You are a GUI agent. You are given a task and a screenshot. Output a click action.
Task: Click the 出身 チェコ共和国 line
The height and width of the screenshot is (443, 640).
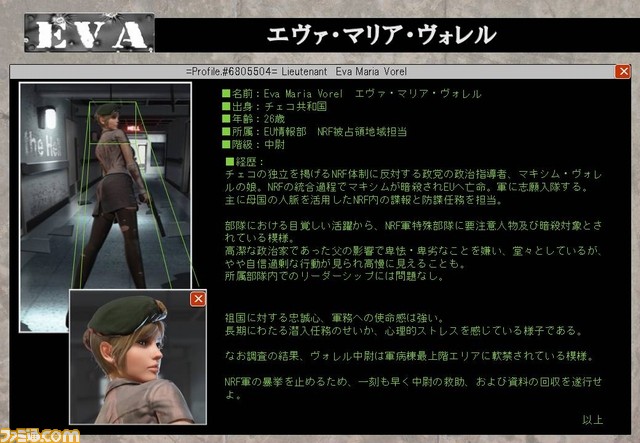(x=275, y=107)
